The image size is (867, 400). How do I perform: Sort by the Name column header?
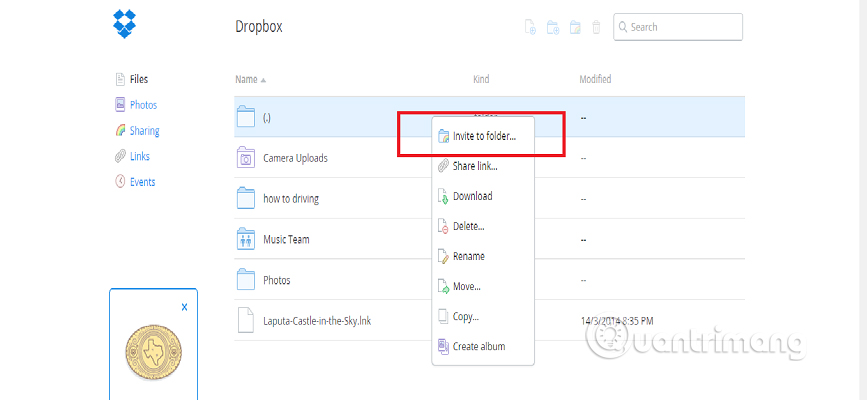pyautogui.click(x=246, y=80)
